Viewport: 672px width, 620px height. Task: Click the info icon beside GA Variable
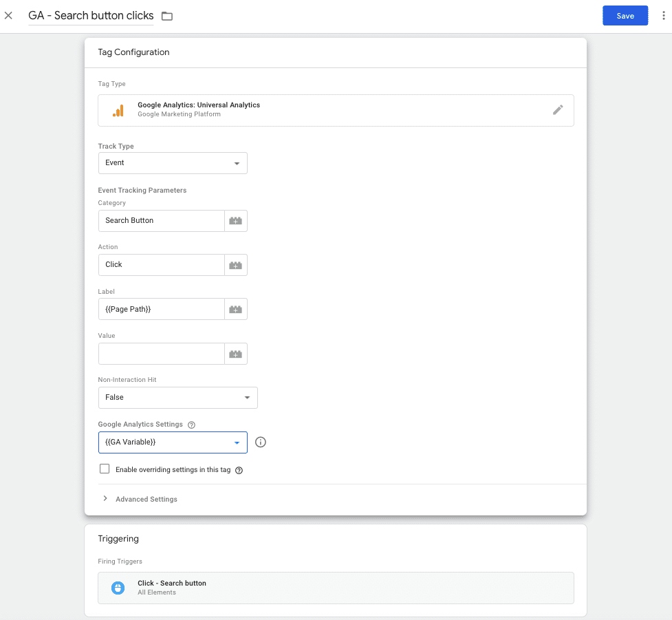click(260, 442)
